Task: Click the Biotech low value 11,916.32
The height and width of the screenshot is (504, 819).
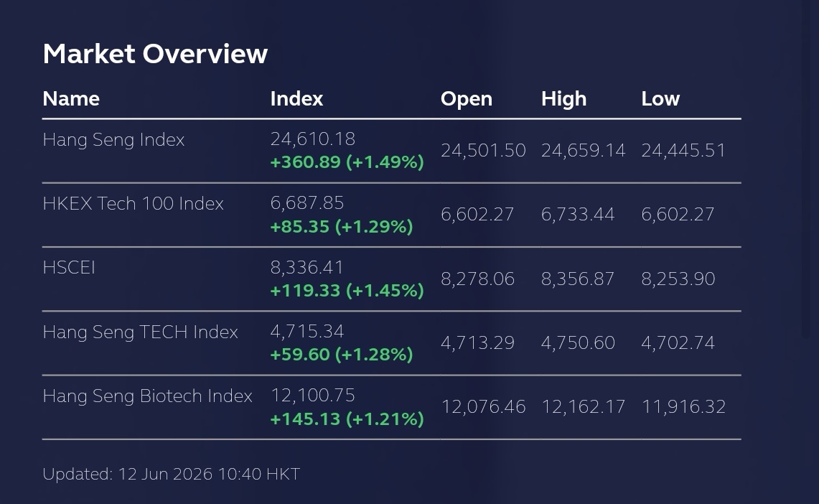Action: [x=684, y=407]
